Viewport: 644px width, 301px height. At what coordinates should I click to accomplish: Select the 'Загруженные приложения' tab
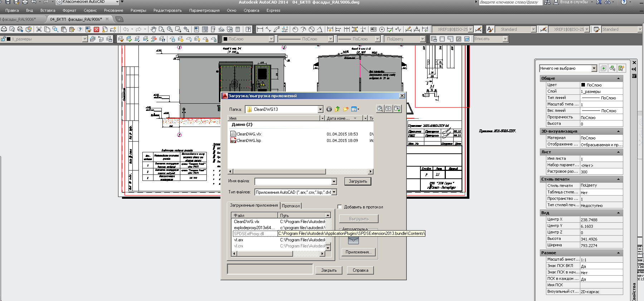click(x=254, y=205)
